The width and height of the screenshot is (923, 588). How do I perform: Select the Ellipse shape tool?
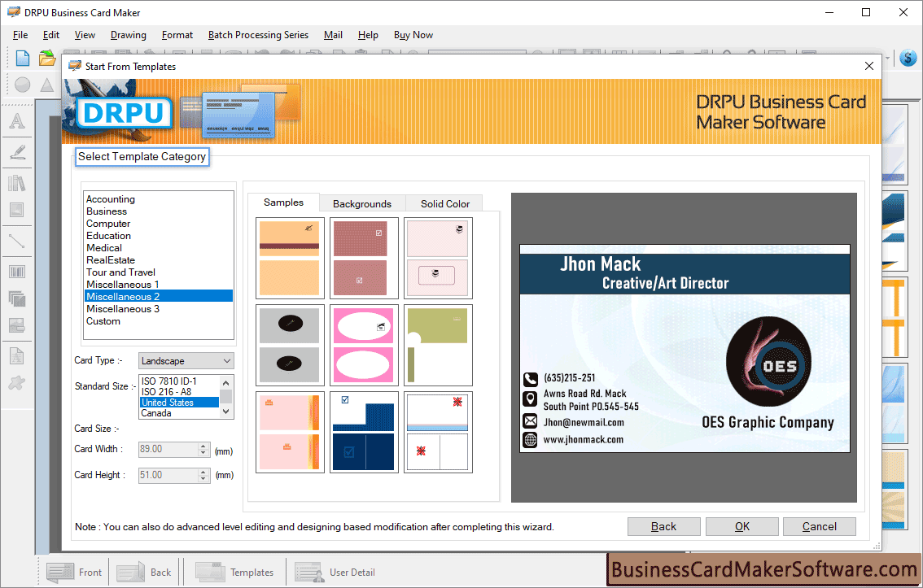22,85
